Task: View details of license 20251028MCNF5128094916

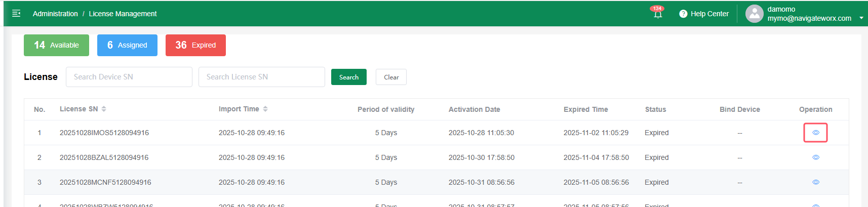Action: click(x=815, y=182)
